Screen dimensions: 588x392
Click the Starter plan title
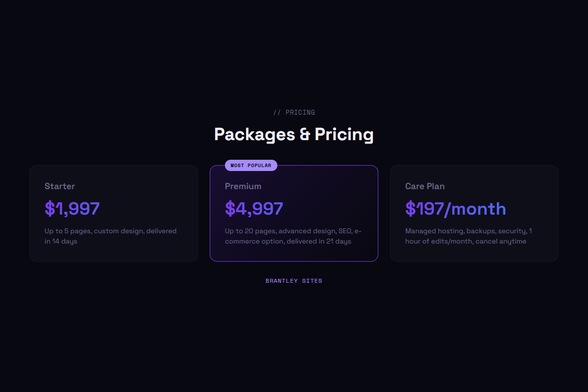click(x=59, y=186)
